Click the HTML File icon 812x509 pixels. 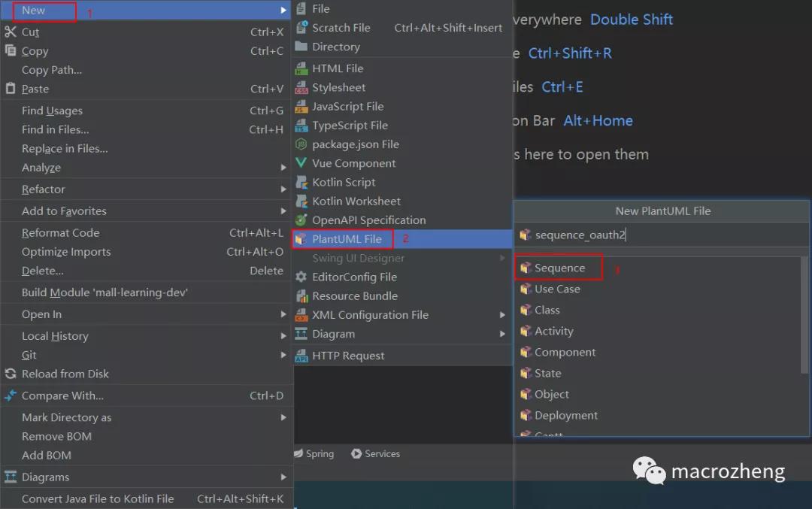coord(301,68)
